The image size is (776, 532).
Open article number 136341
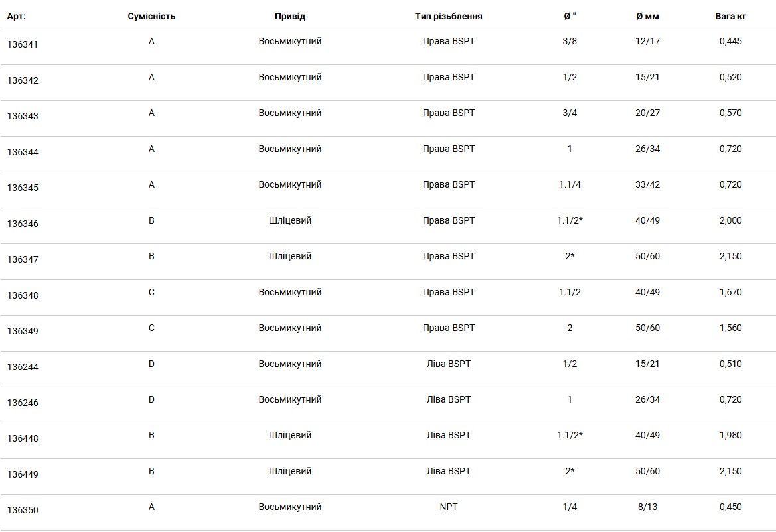click(23, 44)
